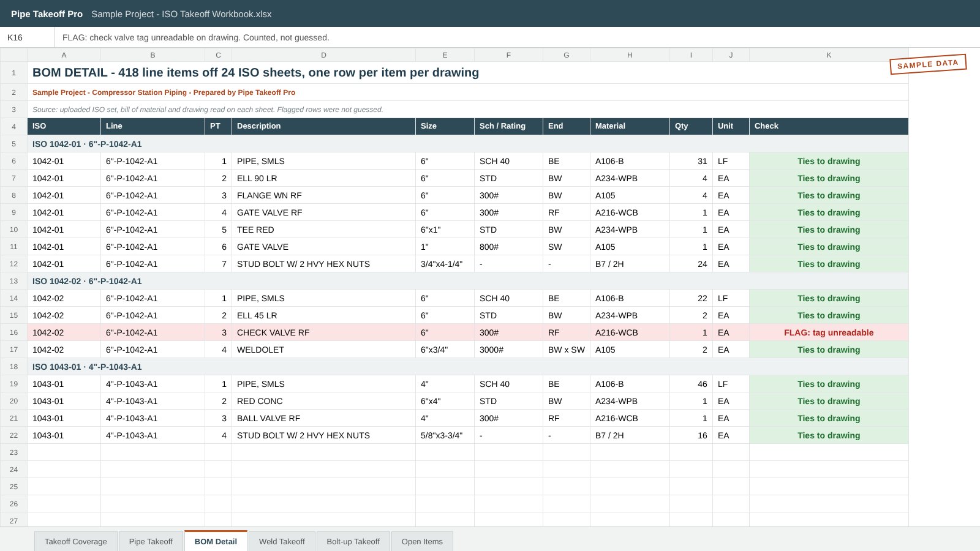Image resolution: width=980 pixels, height=551 pixels.
Task: Switch to the Pipe Takeoff tab
Action: 151,541
